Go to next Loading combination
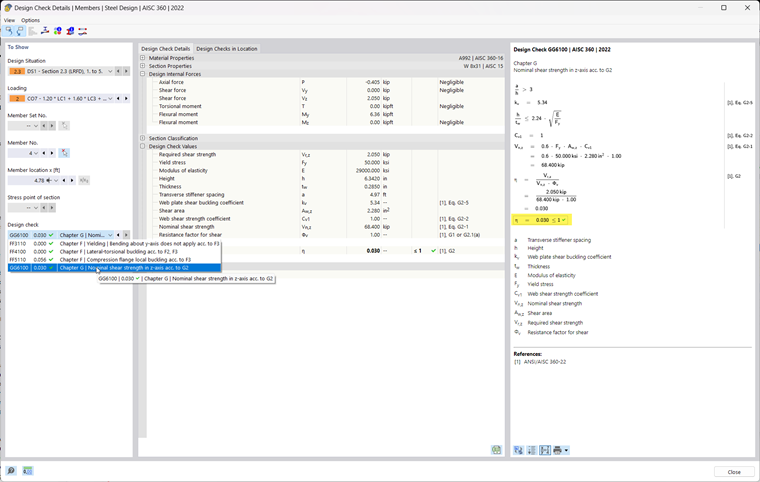 click(126, 98)
